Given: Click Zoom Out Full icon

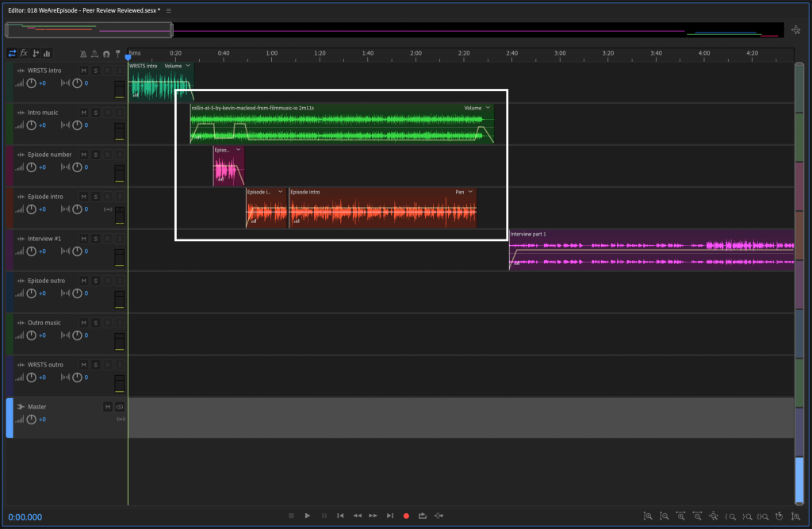Looking at the screenshot, I should 714,516.
